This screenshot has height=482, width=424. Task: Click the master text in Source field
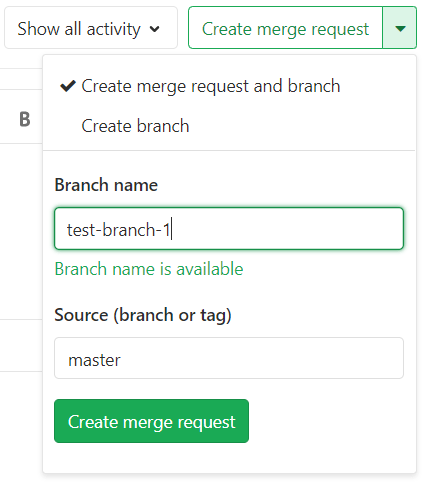click(94, 360)
